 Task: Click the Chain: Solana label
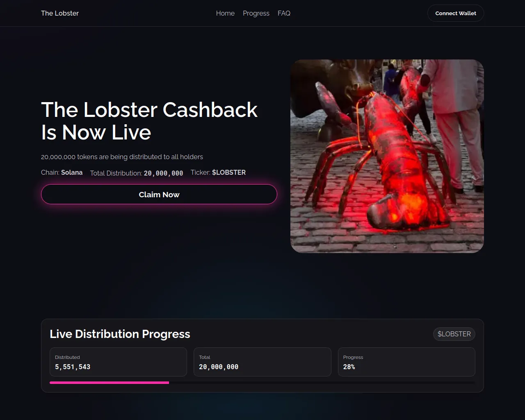(x=62, y=172)
